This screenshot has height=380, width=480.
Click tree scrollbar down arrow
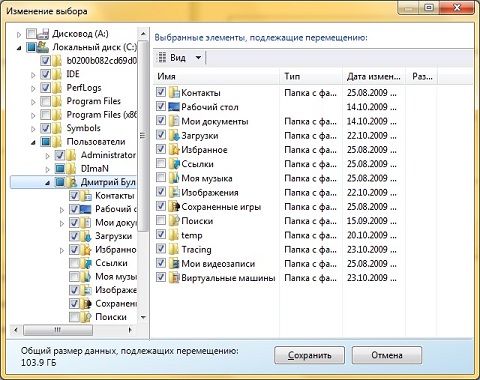[143, 317]
